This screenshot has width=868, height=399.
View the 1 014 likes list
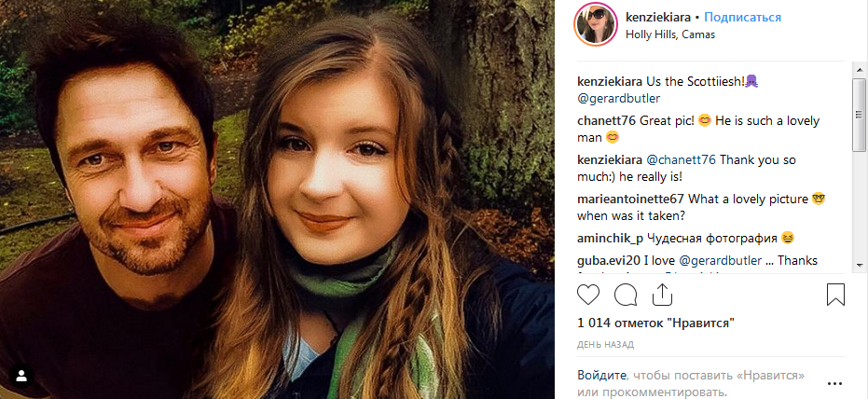click(656, 323)
